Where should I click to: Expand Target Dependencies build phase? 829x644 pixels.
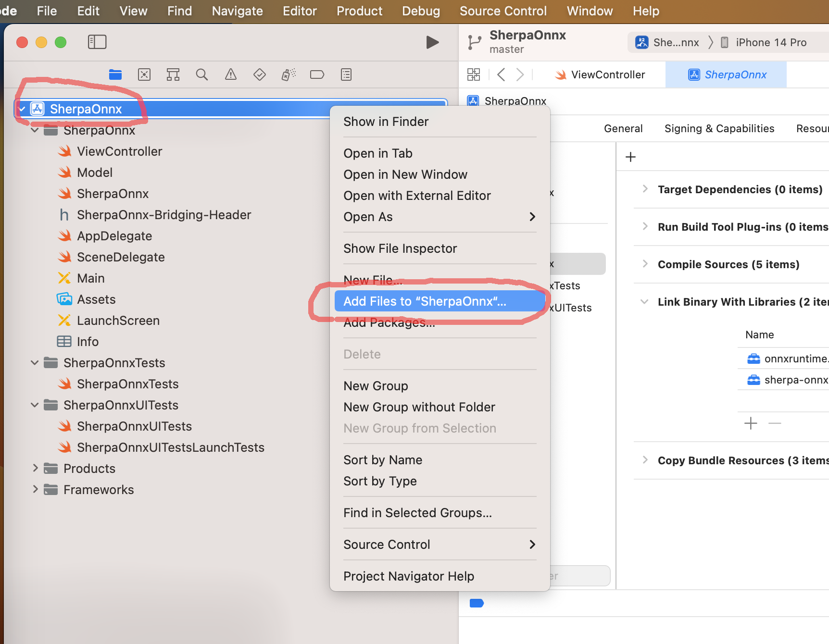[x=645, y=189]
